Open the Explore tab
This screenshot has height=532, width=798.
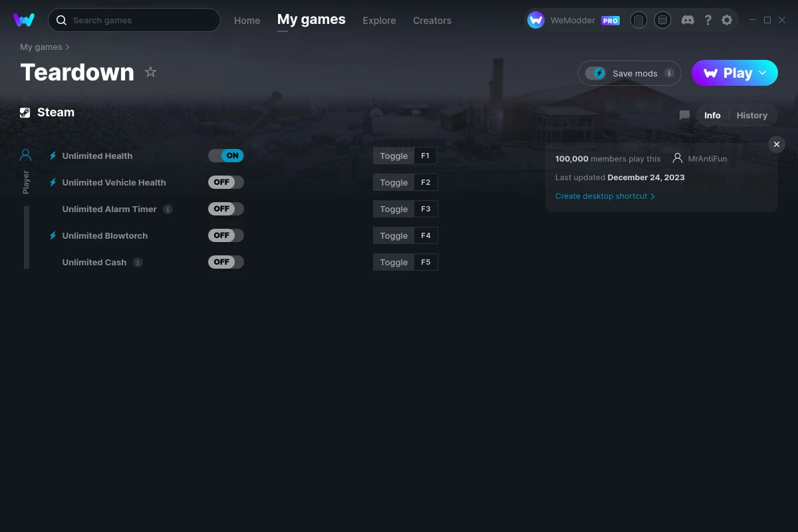pyautogui.click(x=379, y=21)
